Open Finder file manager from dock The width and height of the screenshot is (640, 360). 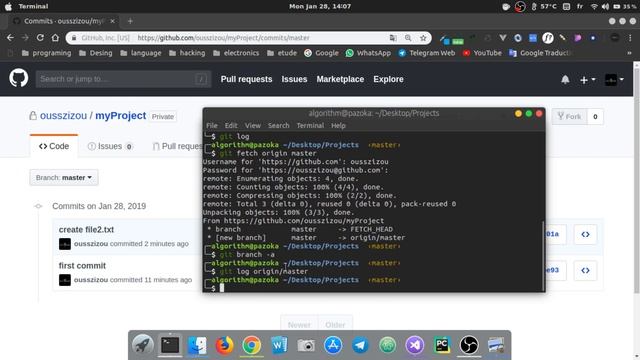tap(197, 345)
